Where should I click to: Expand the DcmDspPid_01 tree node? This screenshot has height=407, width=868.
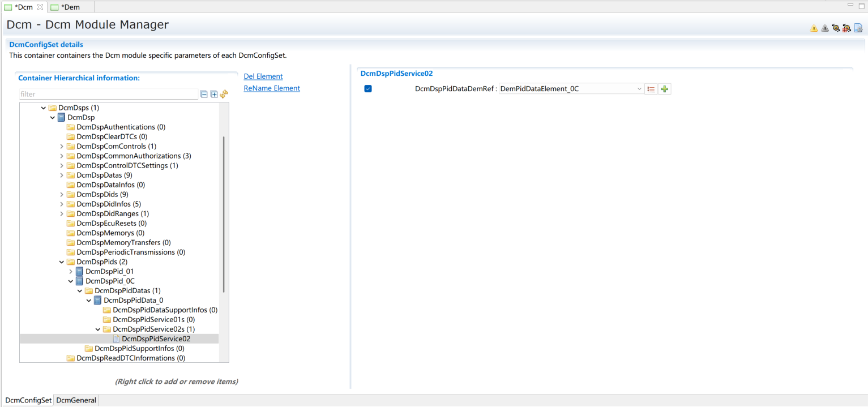(71, 272)
